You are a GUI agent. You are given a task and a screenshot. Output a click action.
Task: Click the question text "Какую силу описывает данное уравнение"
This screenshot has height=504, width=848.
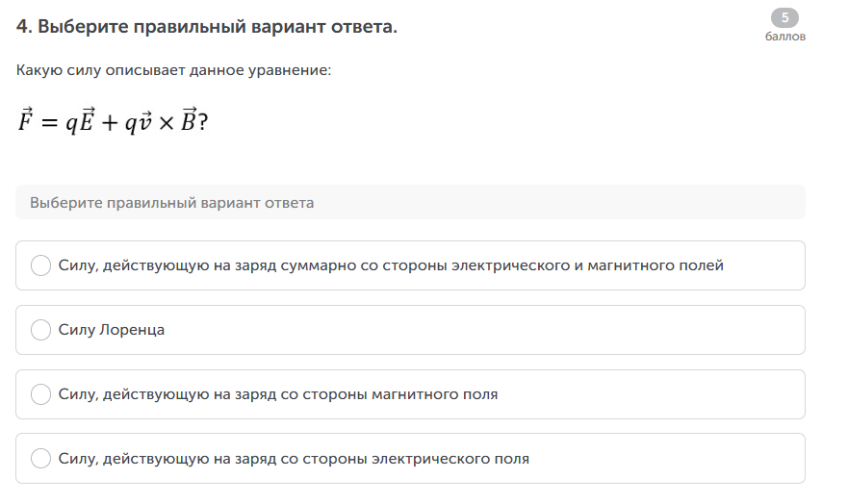[173, 71]
